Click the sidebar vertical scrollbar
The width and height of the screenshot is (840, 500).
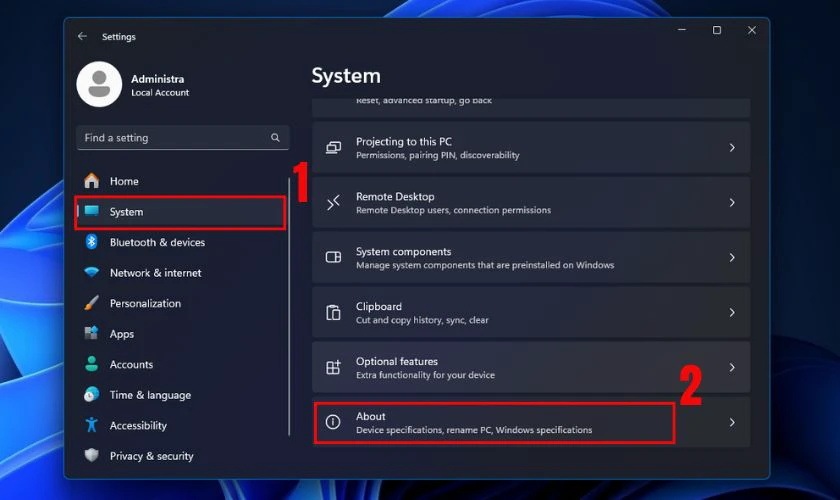pyautogui.click(x=289, y=307)
